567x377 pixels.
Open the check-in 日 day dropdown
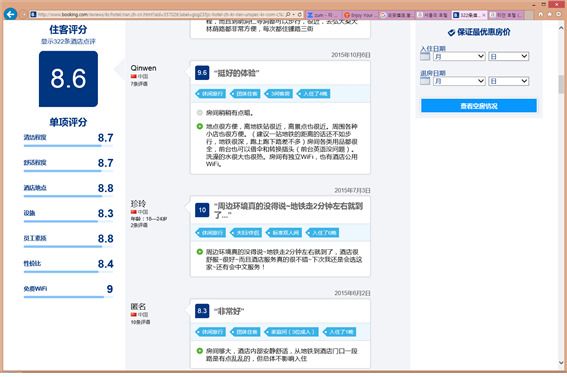(508, 56)
